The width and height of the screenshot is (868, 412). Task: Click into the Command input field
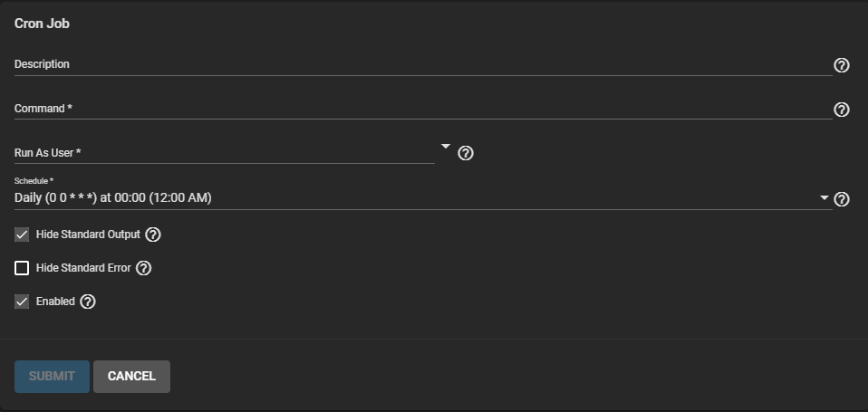(417, 109)
